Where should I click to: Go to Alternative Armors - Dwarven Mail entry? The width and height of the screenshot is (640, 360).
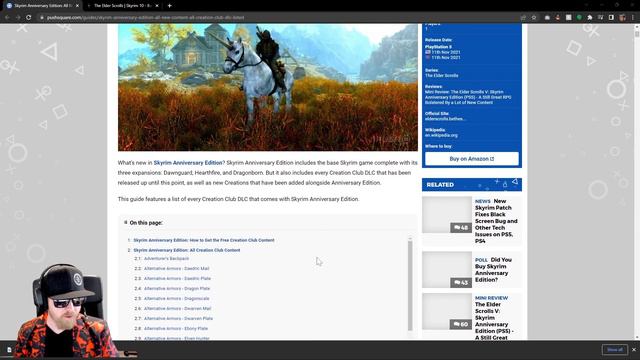click(177, 309)
